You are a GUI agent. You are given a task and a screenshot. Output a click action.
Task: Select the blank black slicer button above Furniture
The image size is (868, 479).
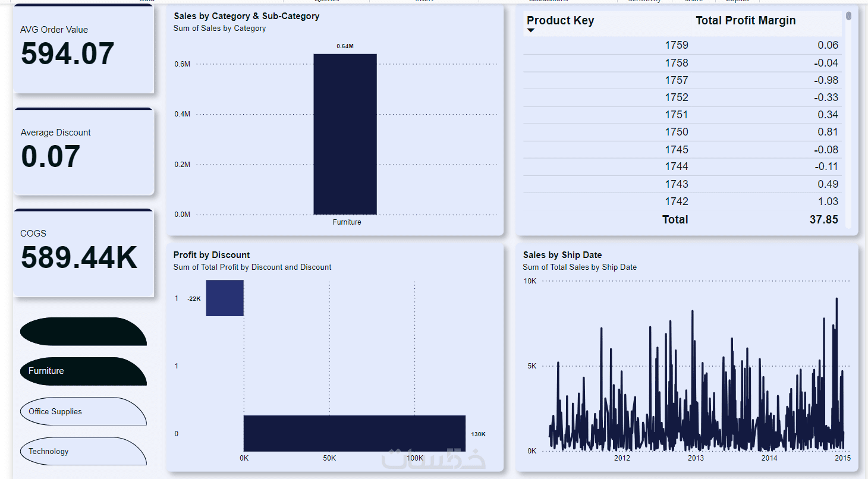pos(83,331)
